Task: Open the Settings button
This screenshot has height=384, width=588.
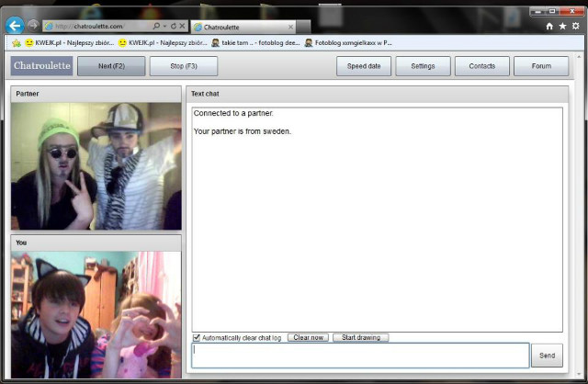Action: click(x=423, y=66)
